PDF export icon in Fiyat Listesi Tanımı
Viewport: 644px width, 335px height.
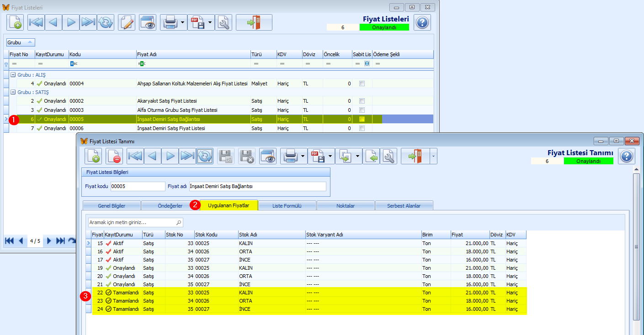click(318, 156)
